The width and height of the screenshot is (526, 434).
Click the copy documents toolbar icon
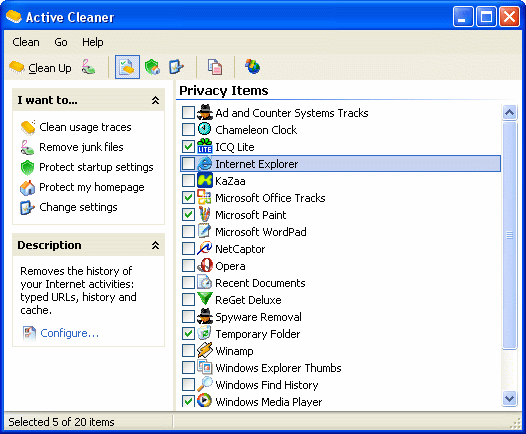(x=215, y=67)
